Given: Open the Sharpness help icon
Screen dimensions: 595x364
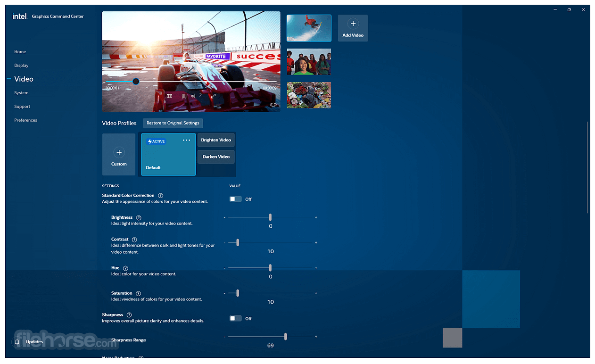Looking at the screenshot, I should click(129, 315).
